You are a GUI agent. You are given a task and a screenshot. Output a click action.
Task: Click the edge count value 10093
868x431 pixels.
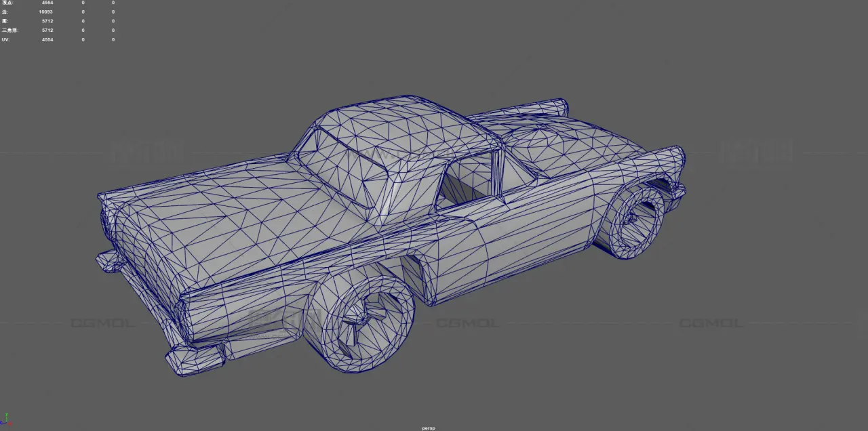tap(45, 12)
